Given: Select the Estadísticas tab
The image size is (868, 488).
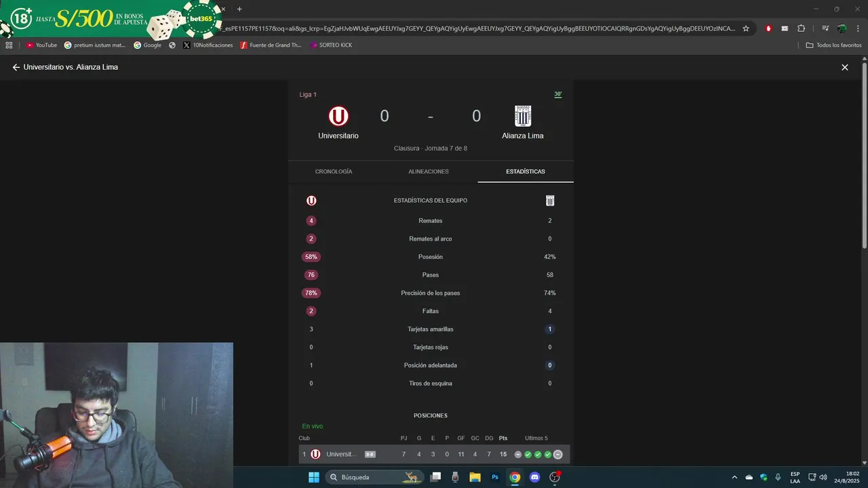Looking at the screenshot, I should click(x=526, y=171).
